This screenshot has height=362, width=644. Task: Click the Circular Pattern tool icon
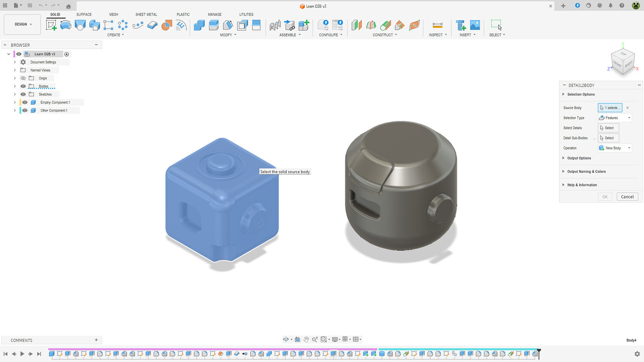point(123,25)
